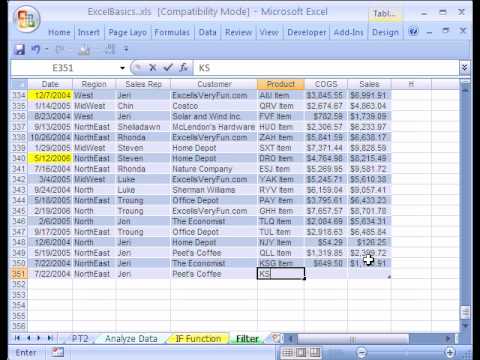Save the workbook from Quick Access Toolbar
The height and width of the screenshot is (360, 480).
[20, 50]
